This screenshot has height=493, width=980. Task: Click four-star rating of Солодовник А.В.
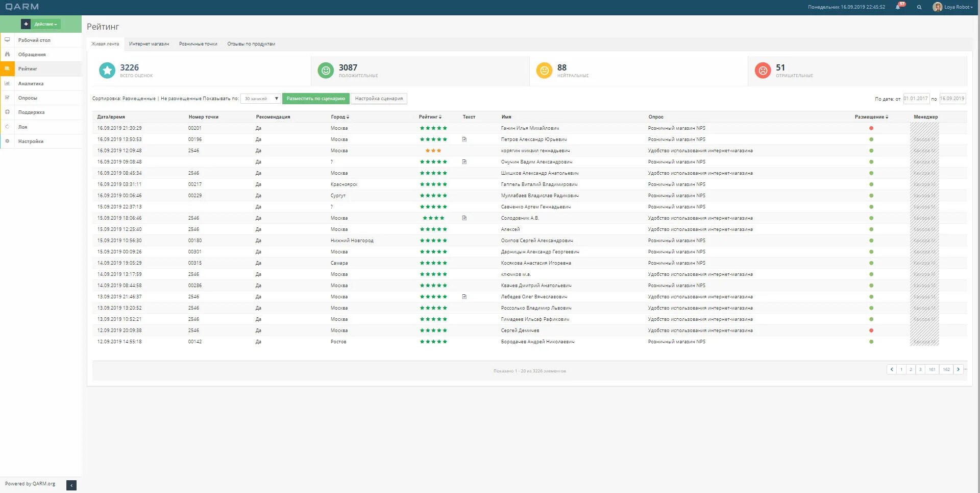433,218
